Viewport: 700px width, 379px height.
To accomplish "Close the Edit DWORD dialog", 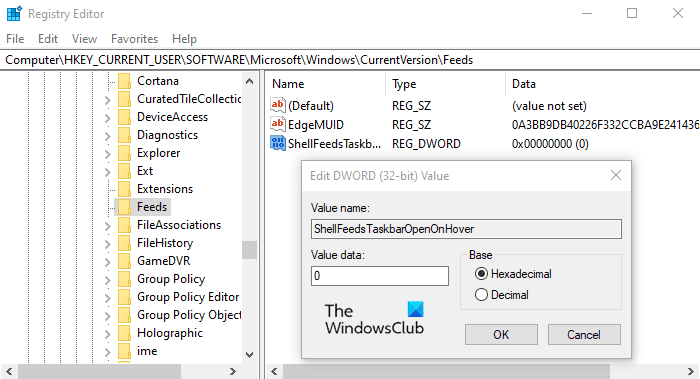I will [x=616, y=175].
